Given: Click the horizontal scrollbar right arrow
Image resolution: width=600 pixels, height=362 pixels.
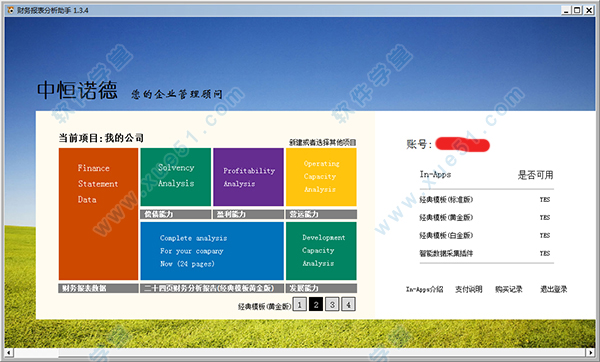Looking at the screenshot, I should pos(591,352).
